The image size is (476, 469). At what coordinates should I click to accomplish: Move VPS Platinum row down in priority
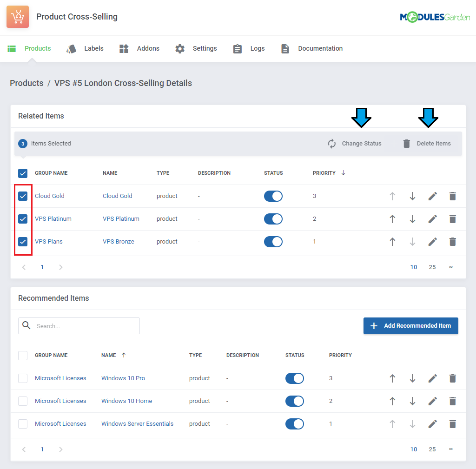pyautogui.click(x=412, y=219)
